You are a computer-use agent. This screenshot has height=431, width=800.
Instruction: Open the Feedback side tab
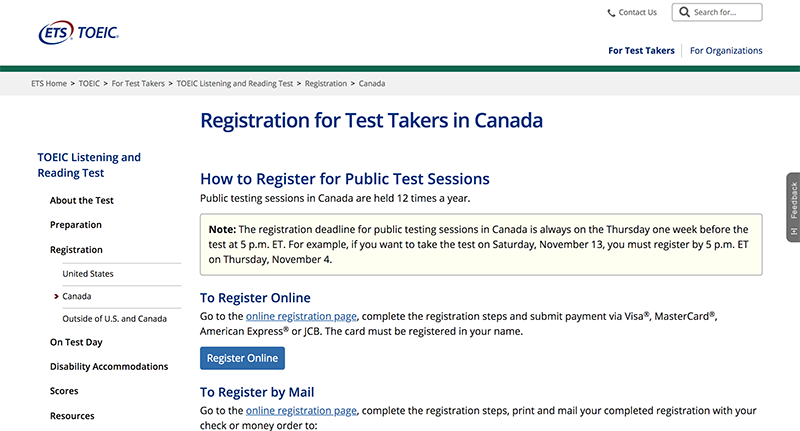coord(793,206)
